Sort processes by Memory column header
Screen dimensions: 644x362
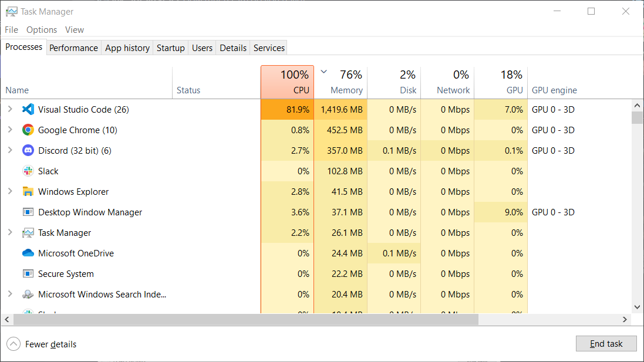click(342, 82)
